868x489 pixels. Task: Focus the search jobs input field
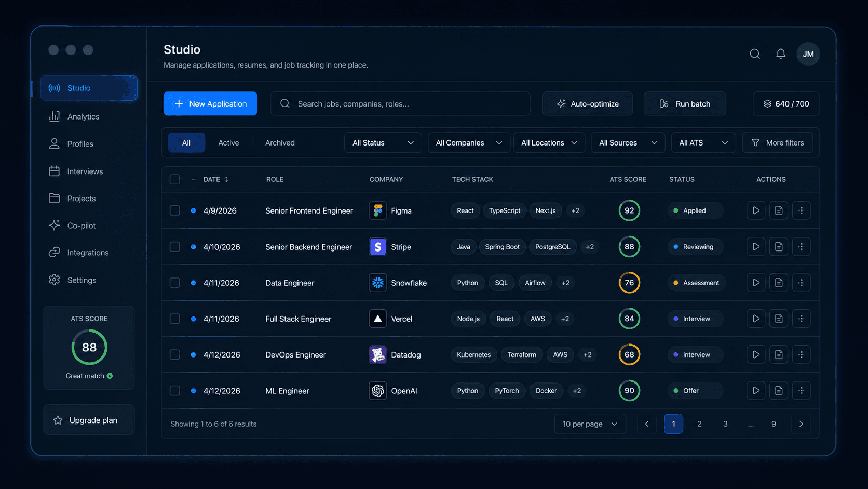pos(400,104)
